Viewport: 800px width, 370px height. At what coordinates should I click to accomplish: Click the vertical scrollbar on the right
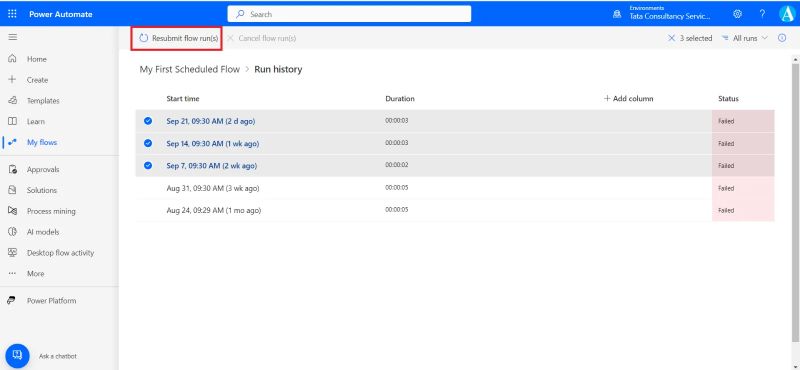[794, 202]
